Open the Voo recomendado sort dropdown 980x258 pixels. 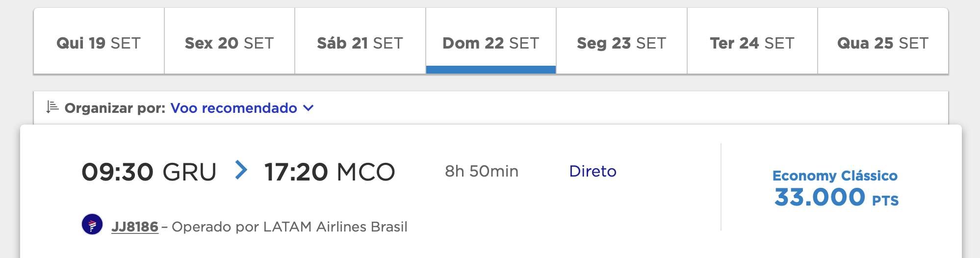point(242,108)
